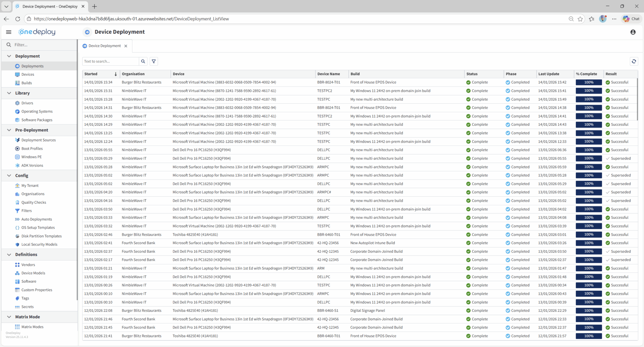Open Deployment Sources page

click(38, 140)
